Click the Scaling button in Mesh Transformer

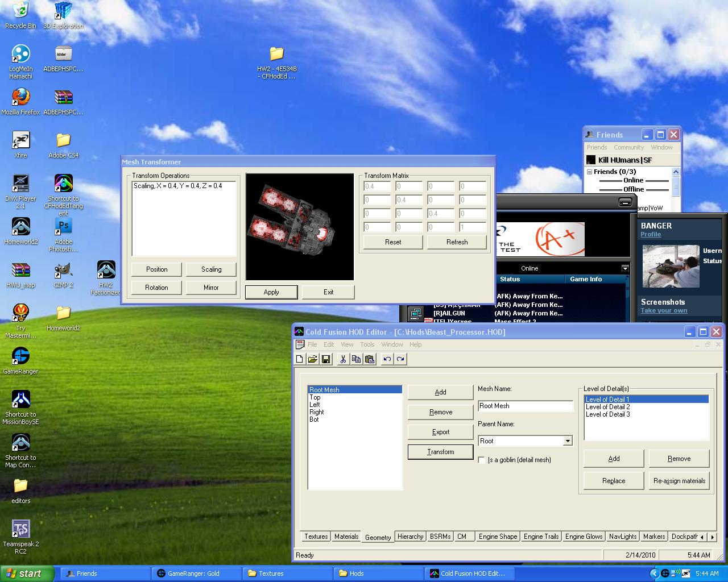(211, 269)
